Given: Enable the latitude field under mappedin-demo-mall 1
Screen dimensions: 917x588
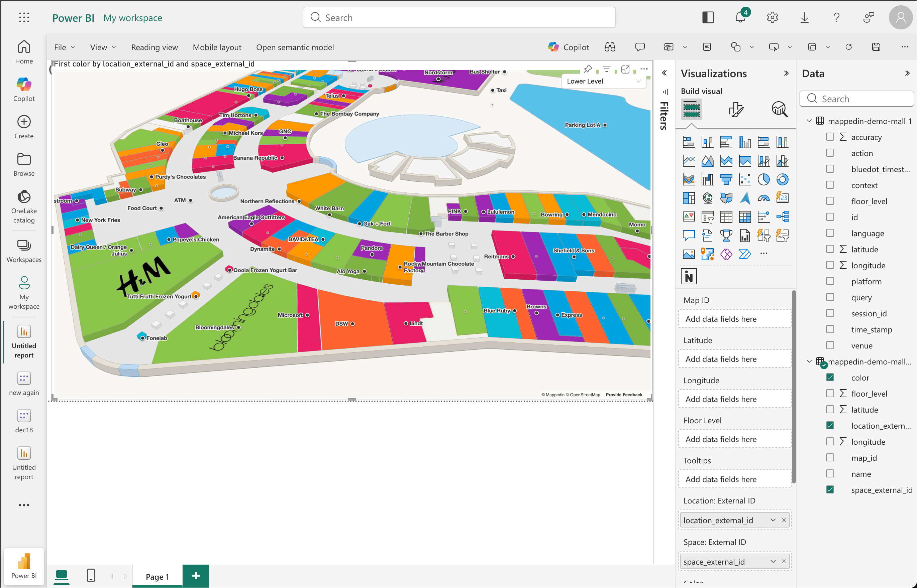Looking at the screenshot, I should tap(830, 249).
